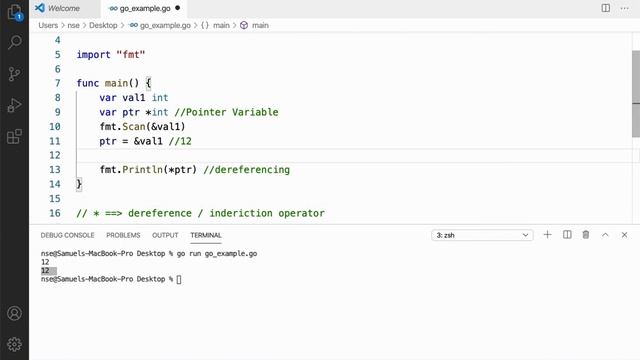Click the nse breadcrumb

73,25
